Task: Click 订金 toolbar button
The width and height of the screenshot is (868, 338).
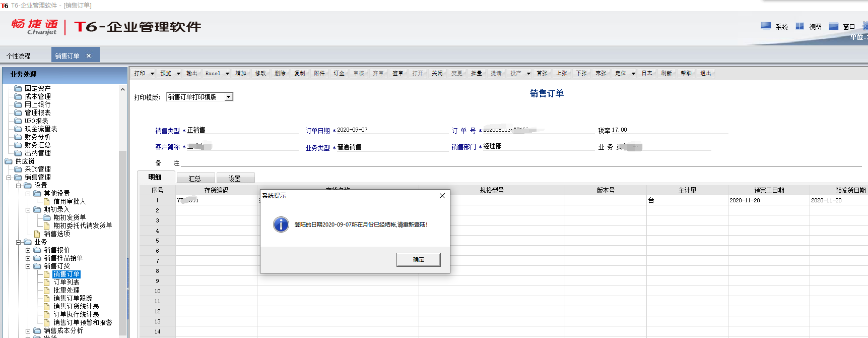Action: click(339, 73)
